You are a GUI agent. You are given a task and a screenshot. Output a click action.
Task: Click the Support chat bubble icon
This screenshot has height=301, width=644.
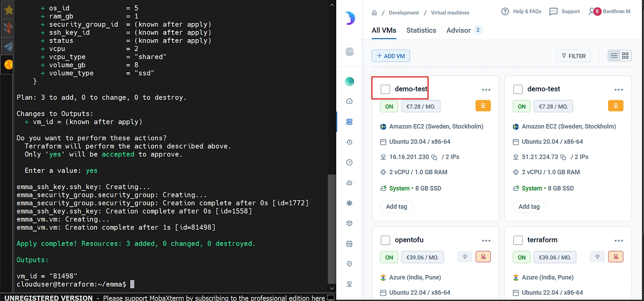[x=553, y=12]
